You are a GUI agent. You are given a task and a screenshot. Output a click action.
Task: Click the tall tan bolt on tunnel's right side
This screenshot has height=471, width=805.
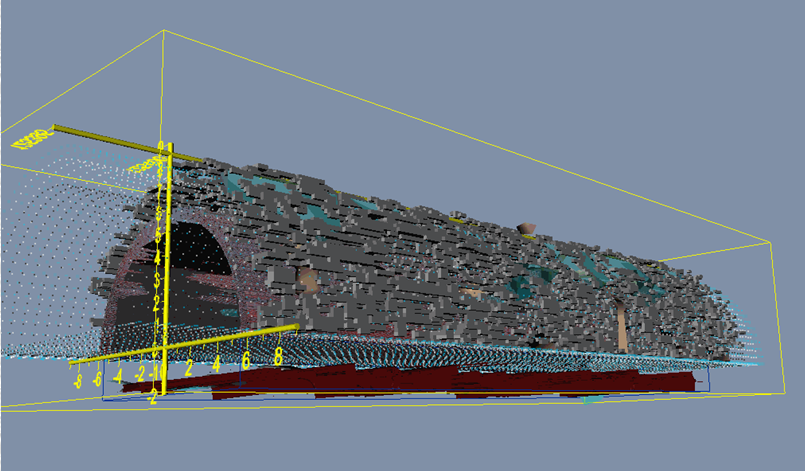coord(623,325)
